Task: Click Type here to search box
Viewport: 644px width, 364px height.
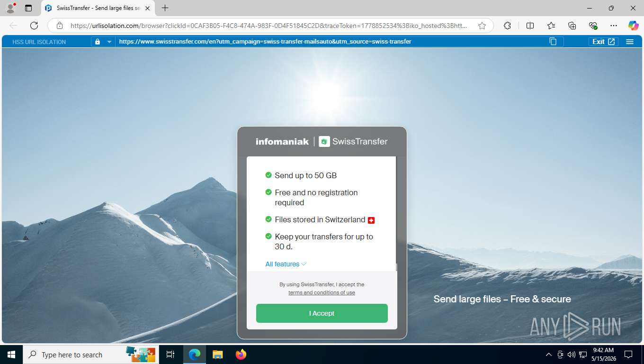Action: tap(90, 355)
